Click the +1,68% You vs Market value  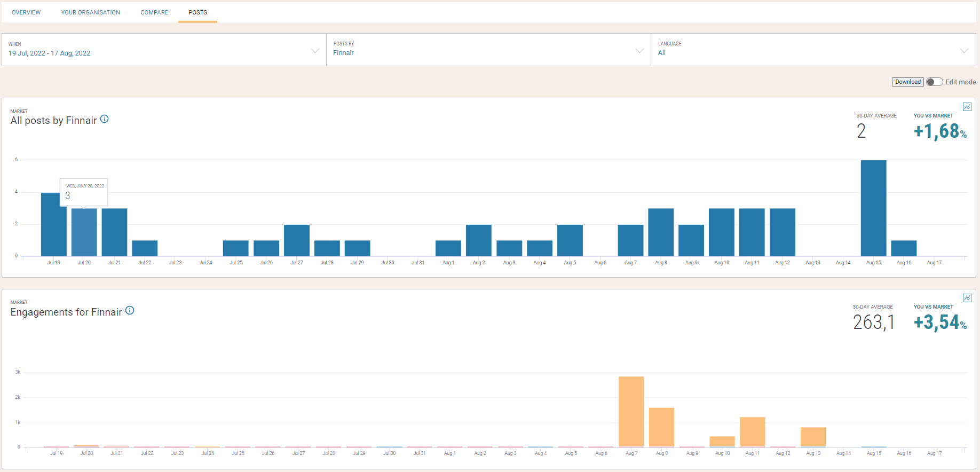(x=940, y=131)
